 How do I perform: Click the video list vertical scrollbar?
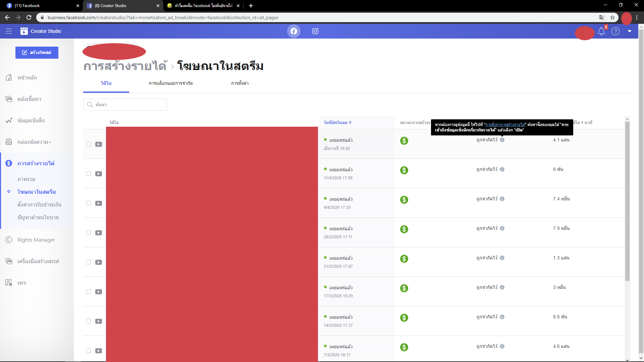click(627, 201)
